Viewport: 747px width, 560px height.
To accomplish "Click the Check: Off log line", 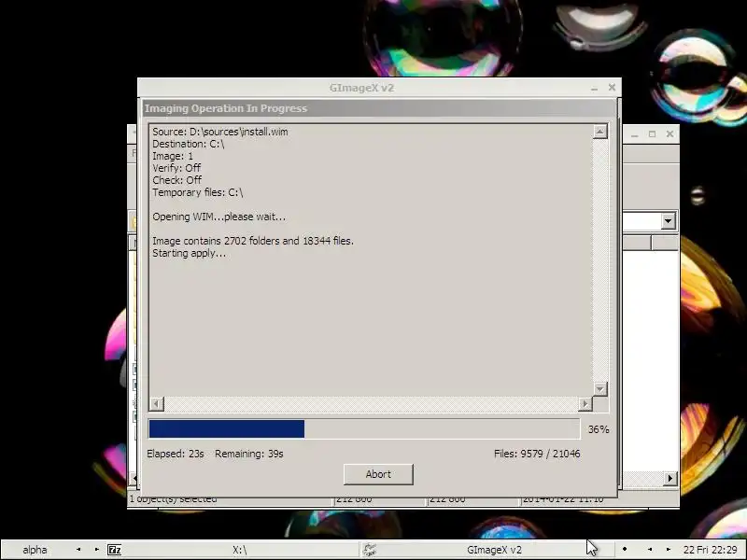I will tap(177, 180).
